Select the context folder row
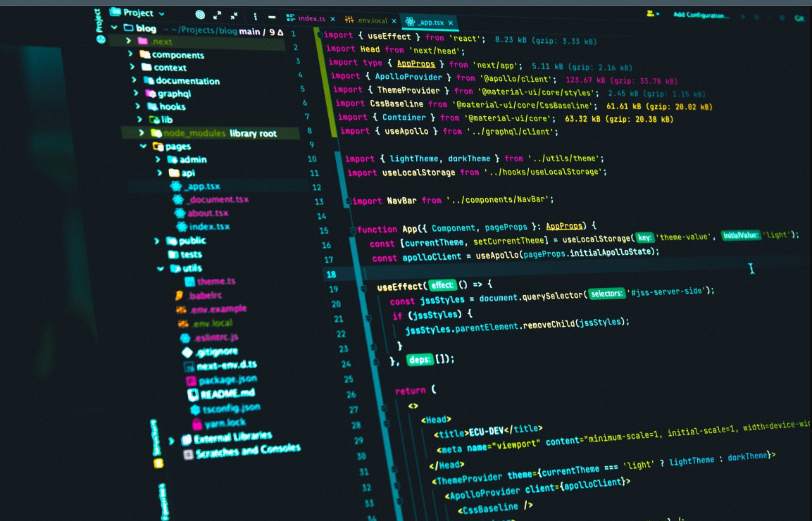The height and width of the screenshot is (521, 812). 170,68
